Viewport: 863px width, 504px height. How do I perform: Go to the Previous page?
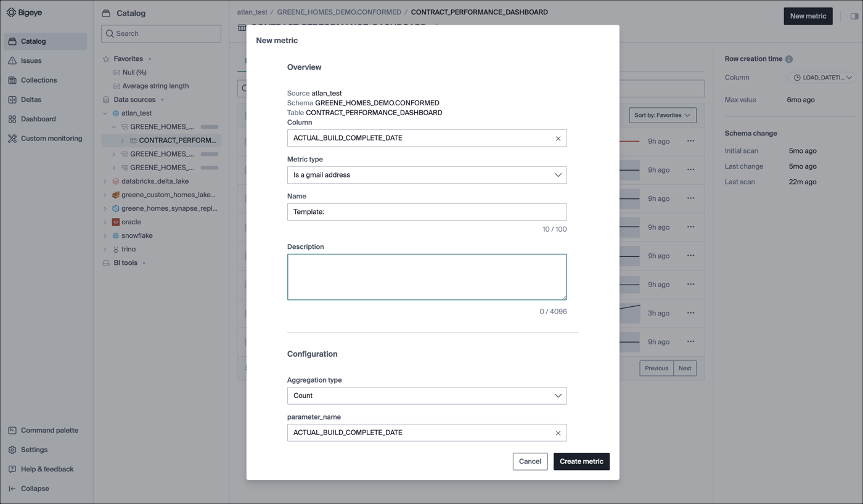click(656, 368)
